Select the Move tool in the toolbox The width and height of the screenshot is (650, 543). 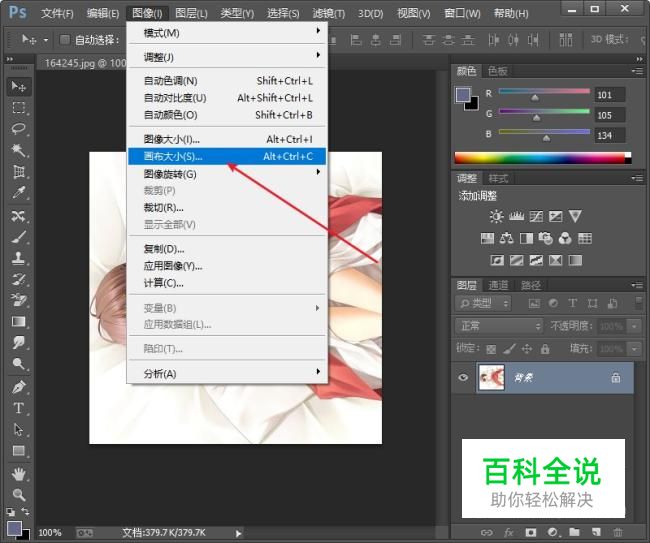19,86
